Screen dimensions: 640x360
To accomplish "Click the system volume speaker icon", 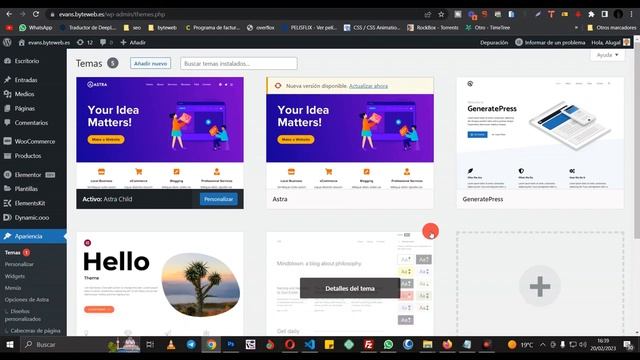I will pos(582,344).
